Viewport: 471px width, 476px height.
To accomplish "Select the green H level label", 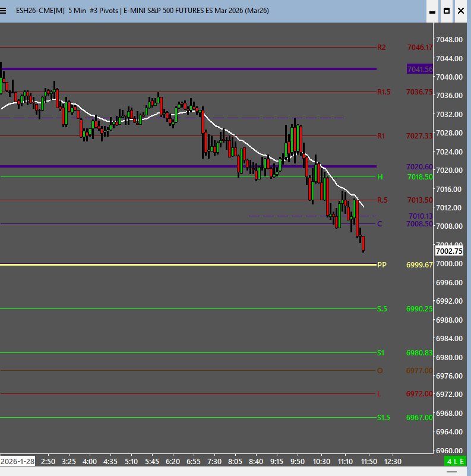I will point(380,177).
